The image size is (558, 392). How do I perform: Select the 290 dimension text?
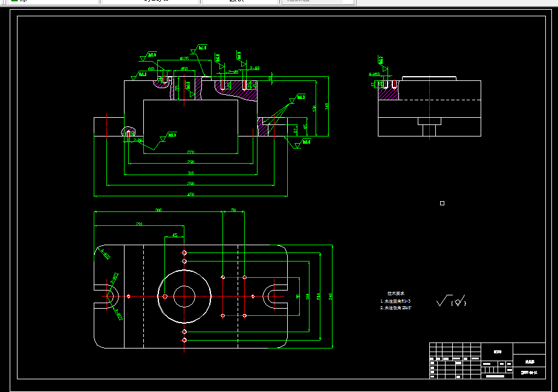pos(191,162)
